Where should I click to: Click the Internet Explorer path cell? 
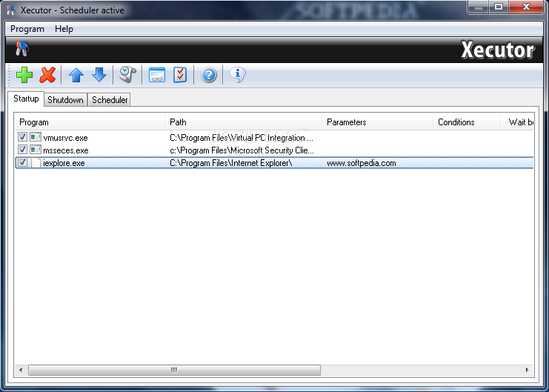click(x=230, y=163)
